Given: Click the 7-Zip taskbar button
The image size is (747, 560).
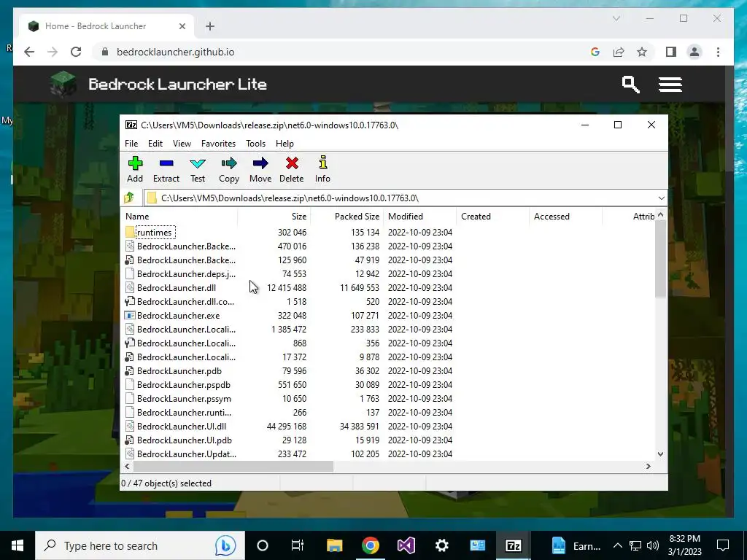Looking at the screenshot, I should [x=513, y=545].
